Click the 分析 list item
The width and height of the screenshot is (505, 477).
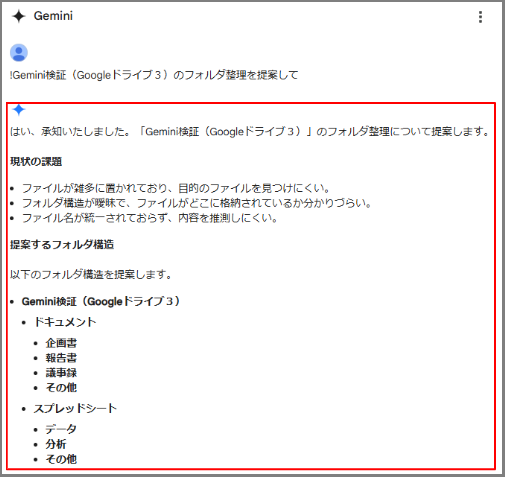(56, 444)
